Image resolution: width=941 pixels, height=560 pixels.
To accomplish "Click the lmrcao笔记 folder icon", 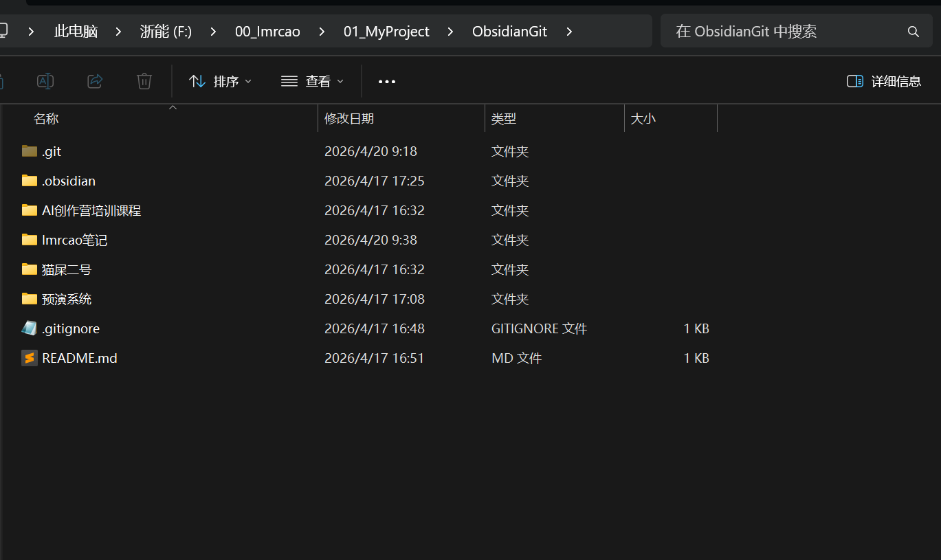I will pyautogui.click(x=29, y=240).
